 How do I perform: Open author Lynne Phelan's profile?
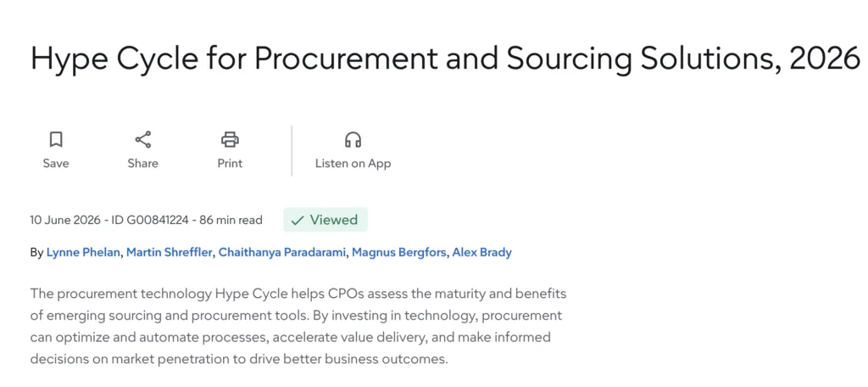[x=83, y=253]
